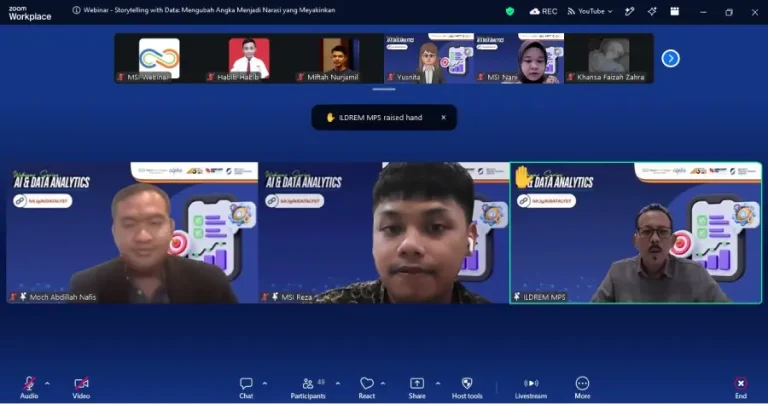Select Miftah Nurjamil video thumbnail
The height and width of the screenshot is (404, 768).
tap(339, 58)
